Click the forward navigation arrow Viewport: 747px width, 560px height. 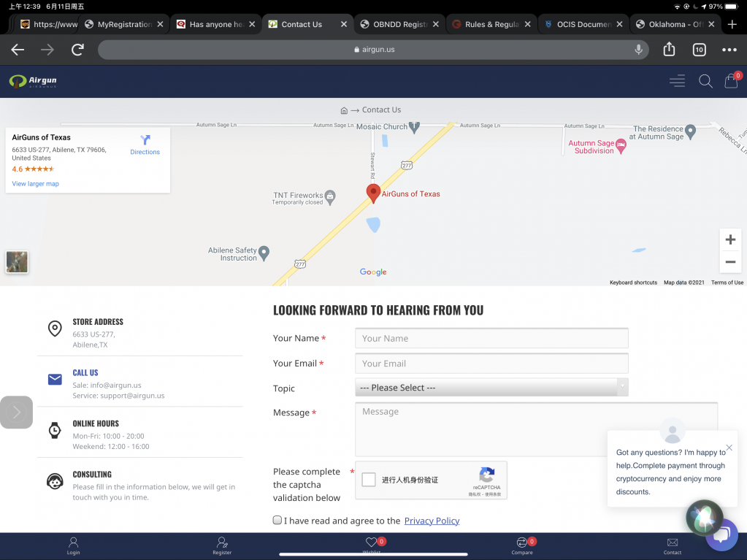[x=47, y=50]
